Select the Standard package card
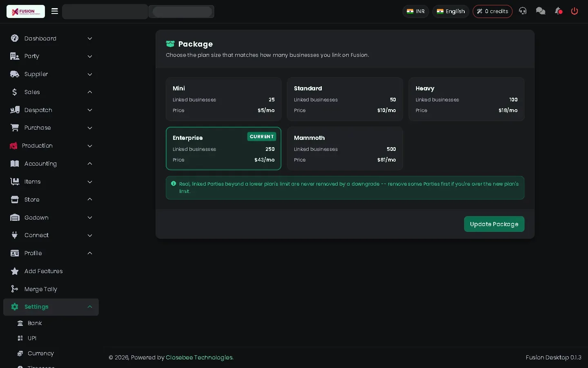The height and width of the screenshot is (368, 588). coord(345,99)
